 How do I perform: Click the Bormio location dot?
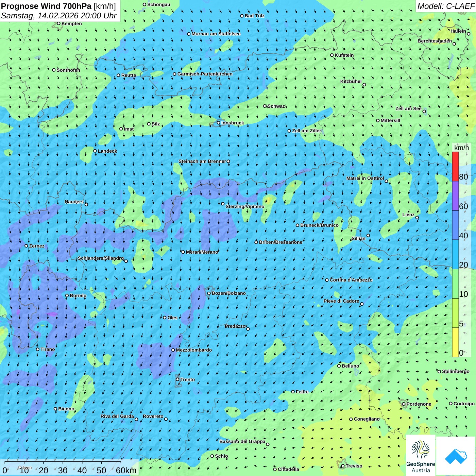pos(67,295)
